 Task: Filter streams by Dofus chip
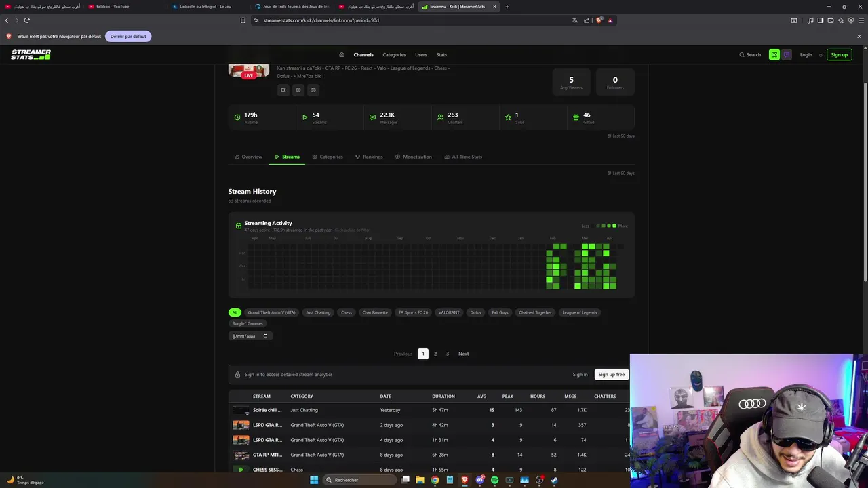[x=475, y=313]
